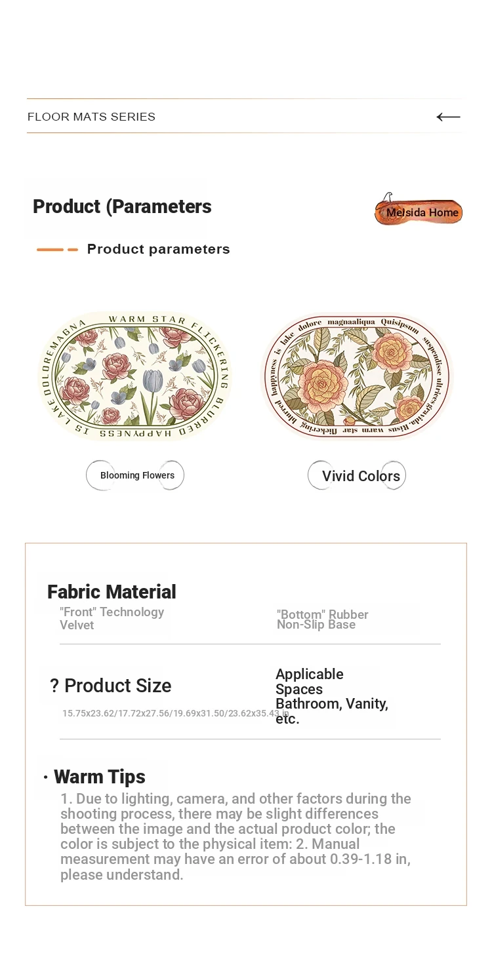Click the bullet dot before Warm Tips
This screenshot has height=980, width=492.
pyautogui.click(x=46, y=777)
